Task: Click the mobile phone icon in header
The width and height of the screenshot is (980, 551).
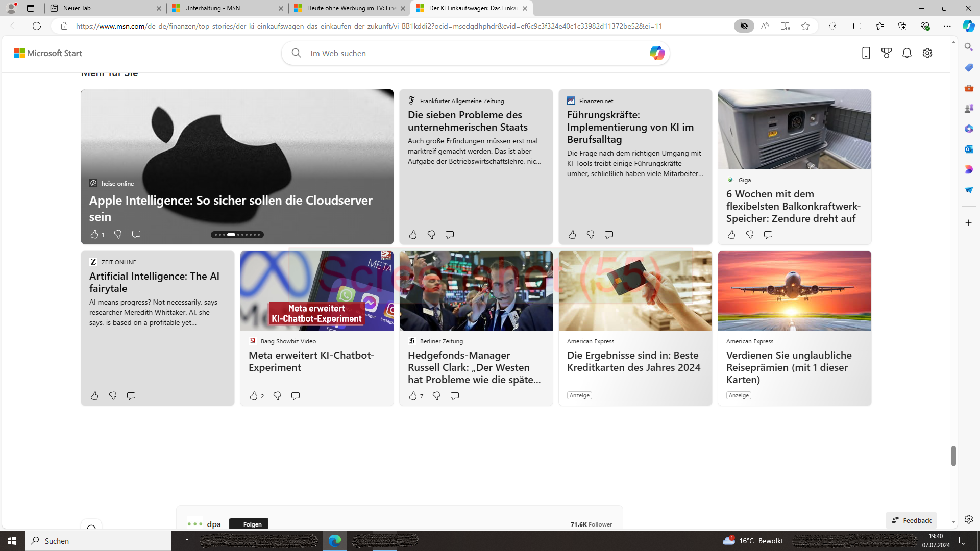Action: 866,53
